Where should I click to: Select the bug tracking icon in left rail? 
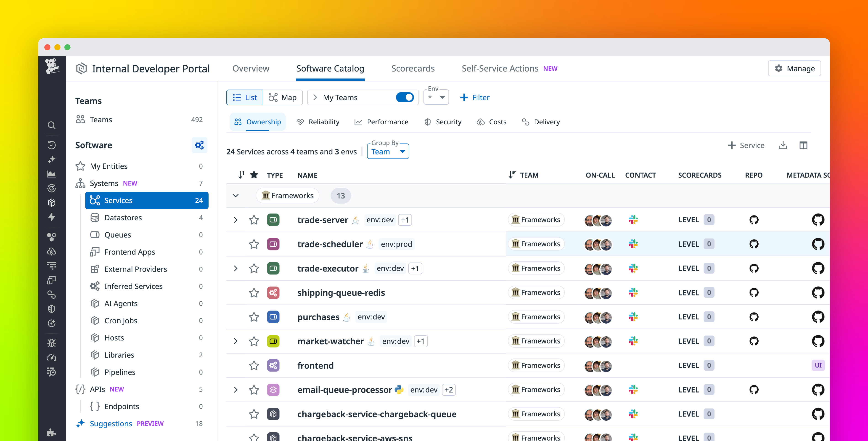pos(52,343)
